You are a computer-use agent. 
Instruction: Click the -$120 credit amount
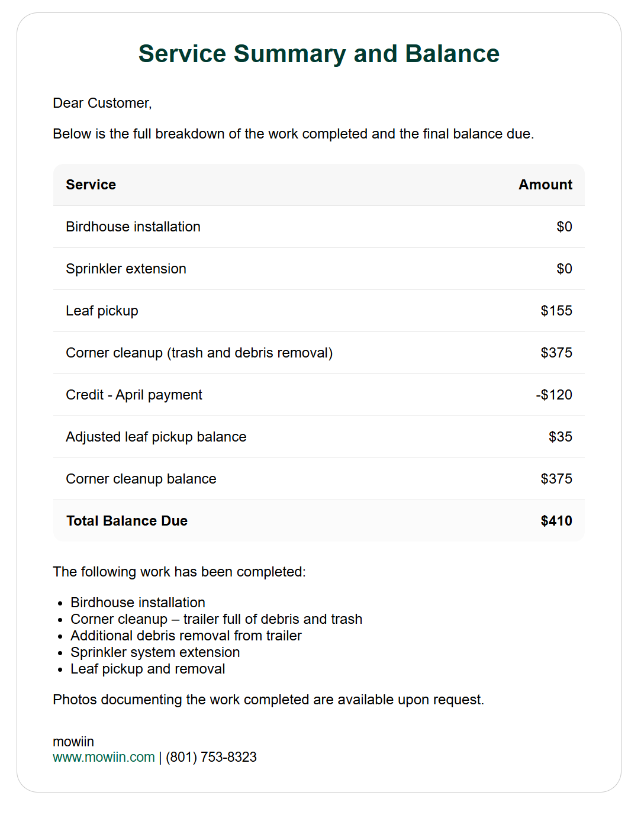pyautogui.click(x=554, y=395)
